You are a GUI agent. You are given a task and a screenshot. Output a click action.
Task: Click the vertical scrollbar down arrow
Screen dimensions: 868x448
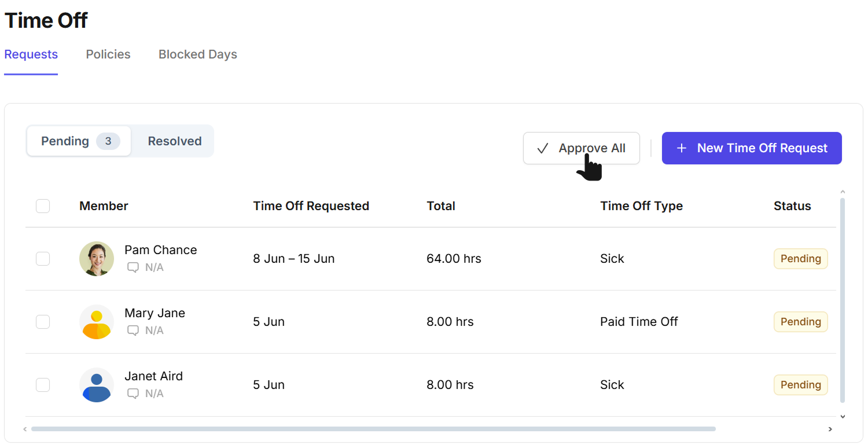pyautogui.click(x=843, y=416)
